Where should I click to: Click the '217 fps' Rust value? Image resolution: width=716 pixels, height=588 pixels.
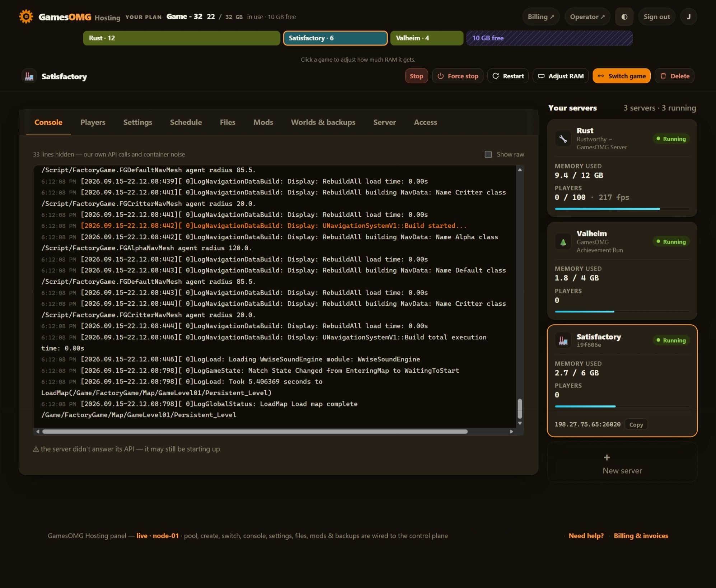[x=614, y=197]
